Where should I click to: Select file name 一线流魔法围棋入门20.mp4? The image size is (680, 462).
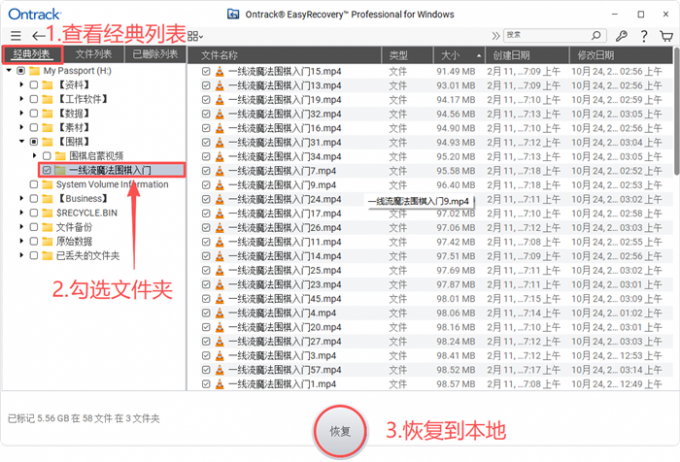(285, 327)
